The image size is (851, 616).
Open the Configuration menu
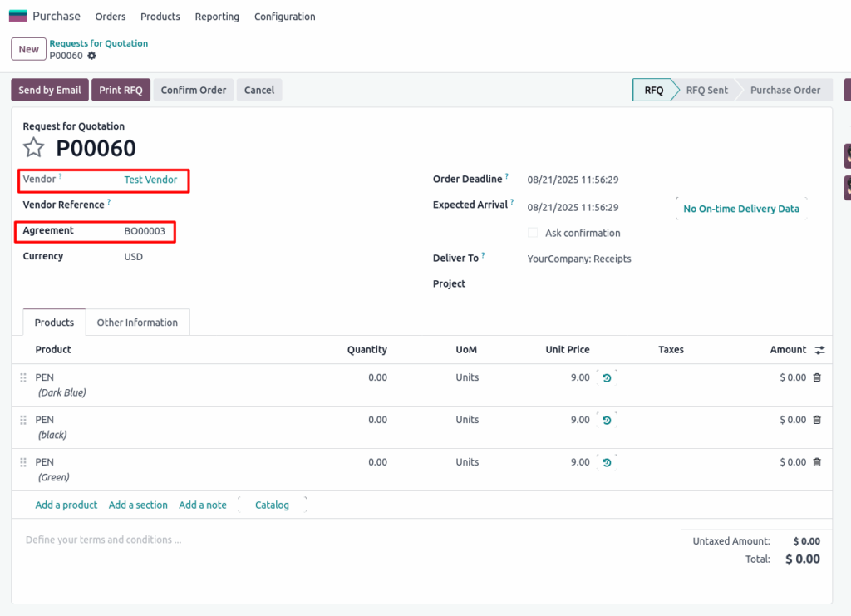285,17
